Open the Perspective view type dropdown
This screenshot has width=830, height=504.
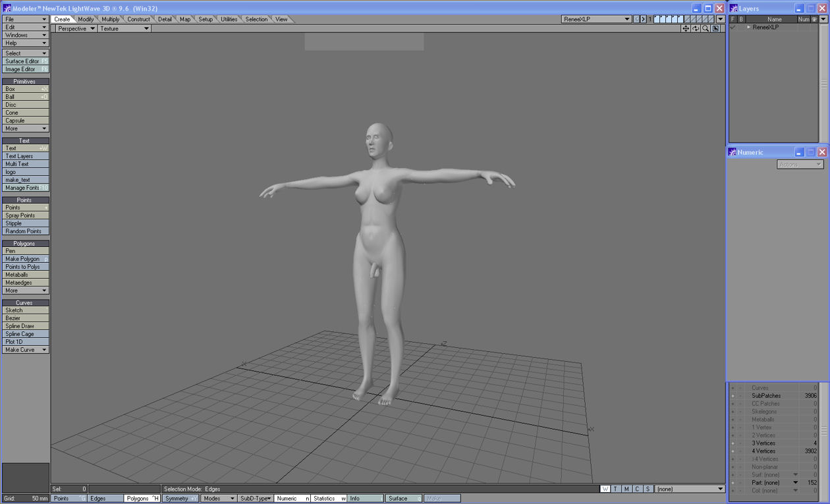76,29
